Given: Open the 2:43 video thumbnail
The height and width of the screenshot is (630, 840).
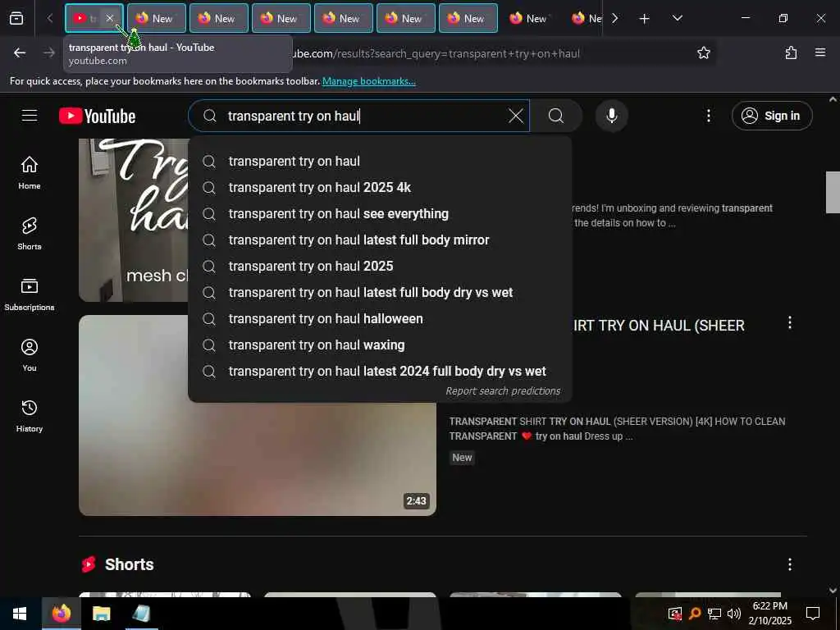Looking at the screenshot, I should coord(257,416).
